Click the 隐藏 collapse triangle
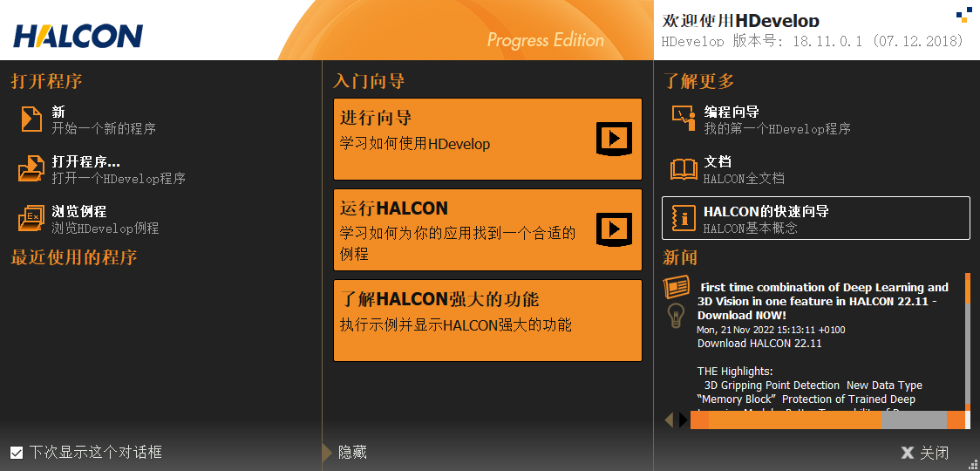The image size is (980, 471). tap(327, 452)
